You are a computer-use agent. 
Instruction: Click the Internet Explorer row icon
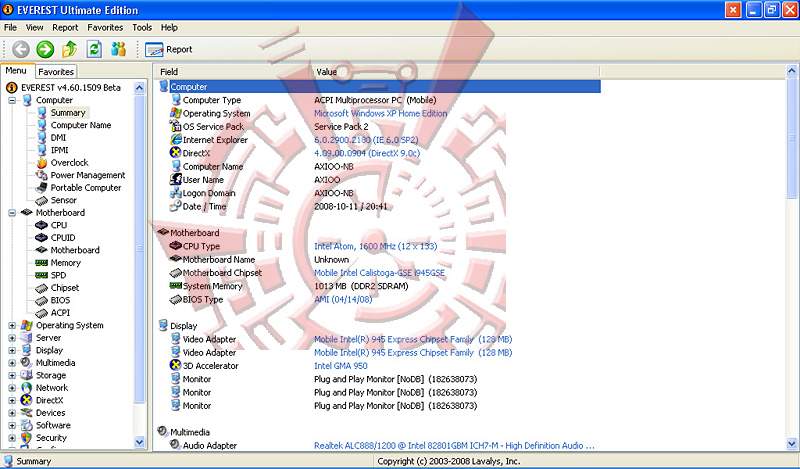(x=176, y=139)
